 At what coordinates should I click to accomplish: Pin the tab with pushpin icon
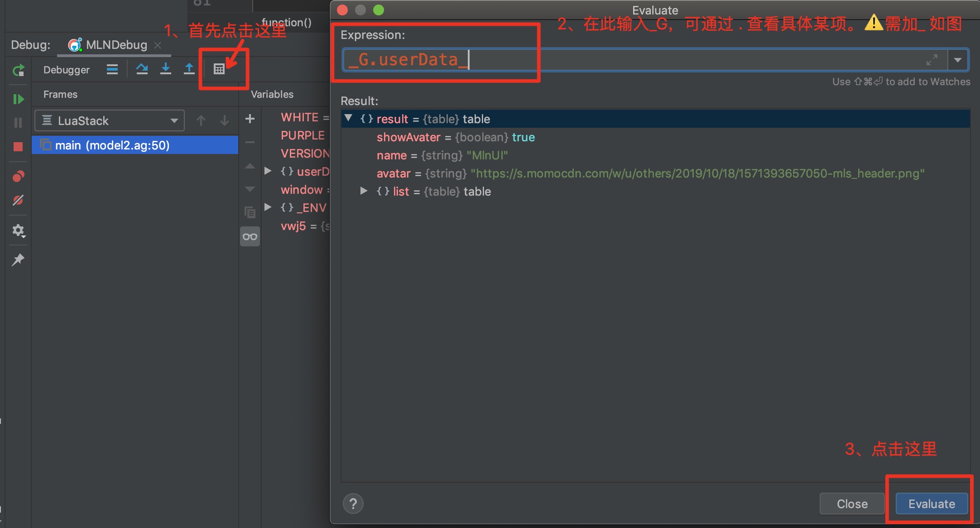click(x=18, y=260)
